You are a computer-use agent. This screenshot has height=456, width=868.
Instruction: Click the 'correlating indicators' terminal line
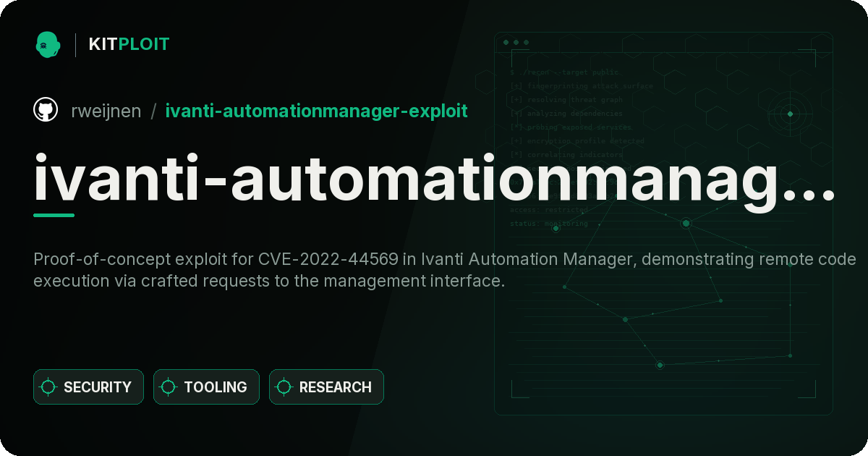pos(566,155)
